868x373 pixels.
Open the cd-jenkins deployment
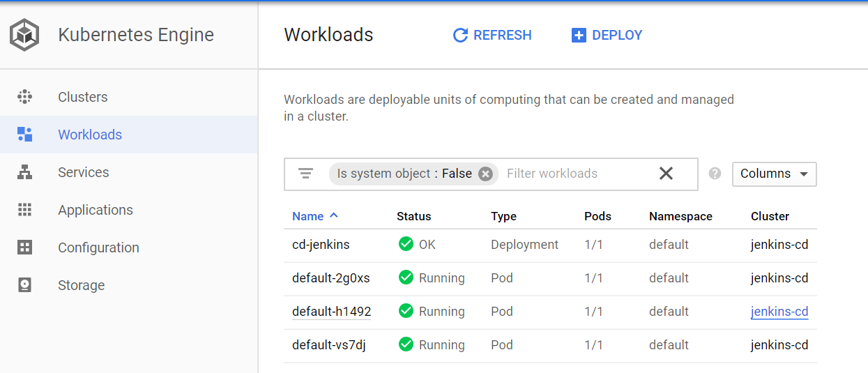pos(321,245)
